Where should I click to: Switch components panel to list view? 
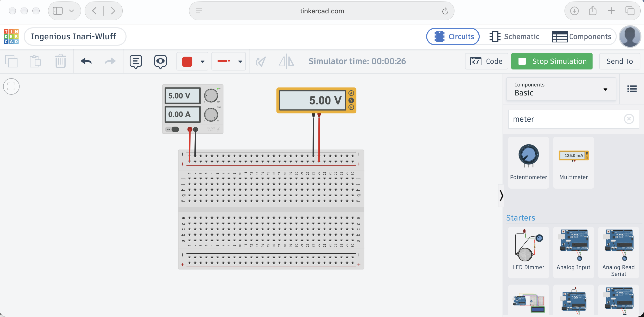(x=632, y=89)
